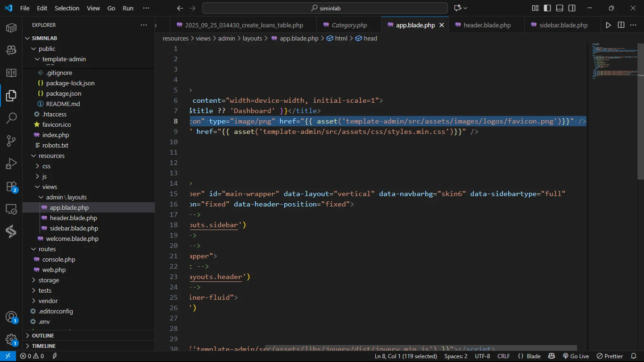
Task: Open the Source Control view
Action: (11, 140)
